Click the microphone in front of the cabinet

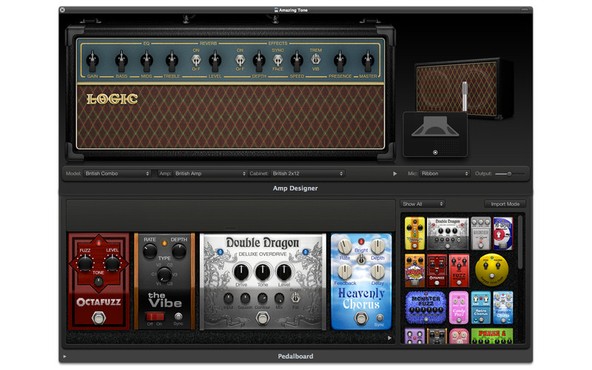[465, 96]
